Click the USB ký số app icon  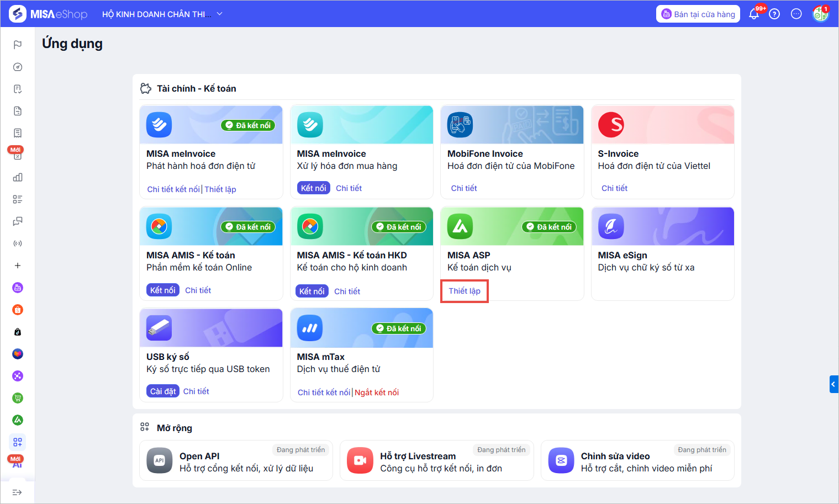point(159,328)
